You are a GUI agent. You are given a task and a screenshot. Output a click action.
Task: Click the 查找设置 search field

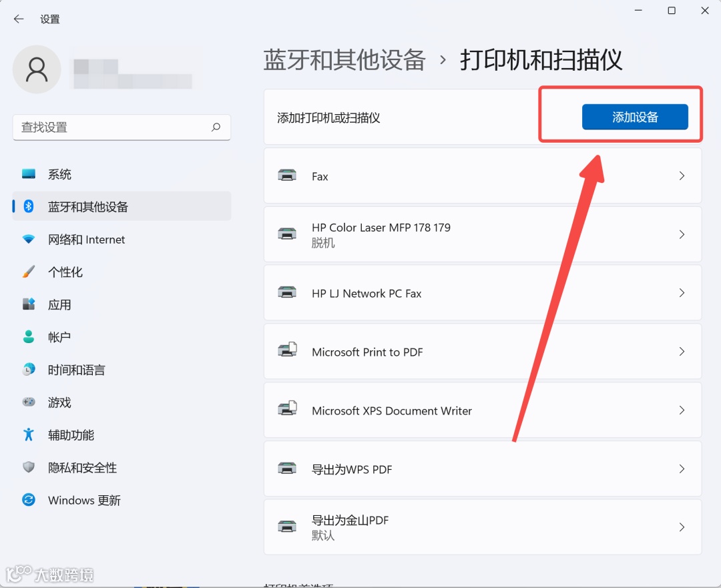[x=122, y=127]
